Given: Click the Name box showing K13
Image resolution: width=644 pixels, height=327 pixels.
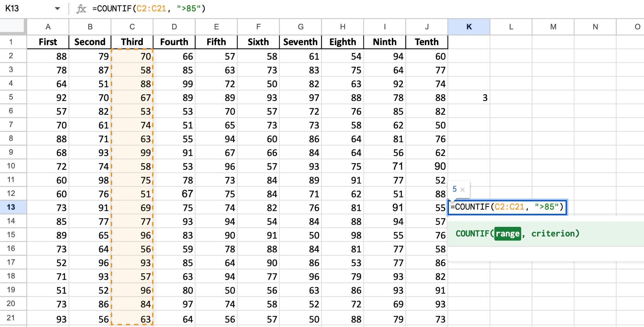Looking at the screenshot, I should [x=12, y=9].
